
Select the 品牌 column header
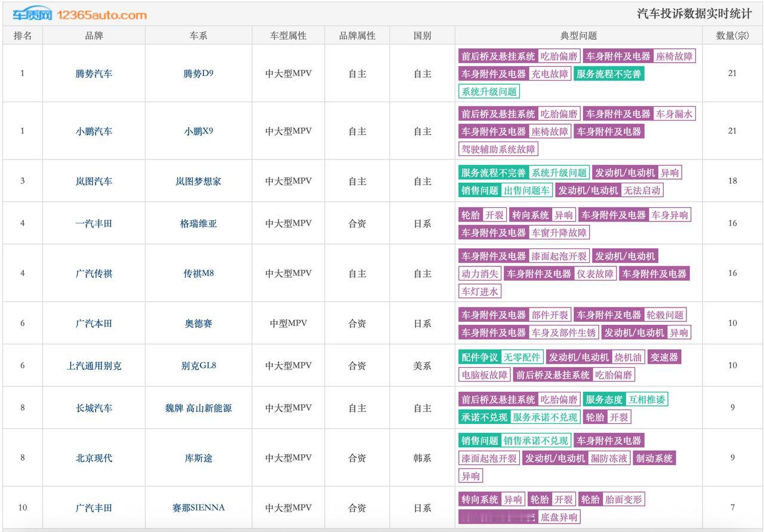click(x=94, y=36)
